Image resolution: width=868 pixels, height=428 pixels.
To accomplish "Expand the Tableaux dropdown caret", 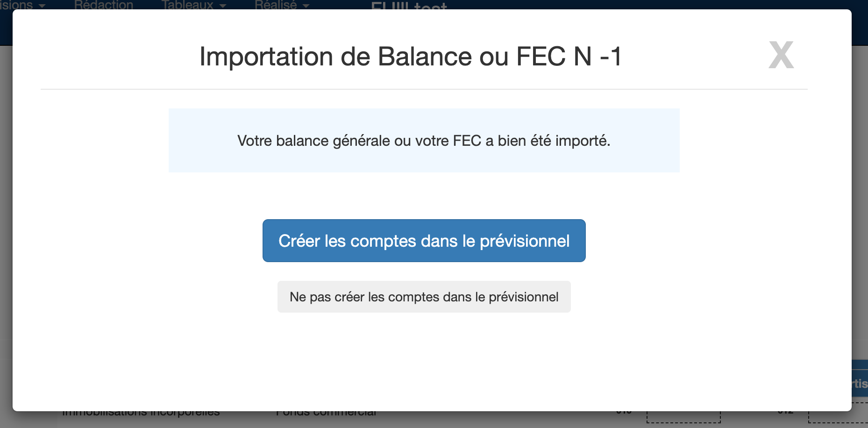I will coord(223,6).
